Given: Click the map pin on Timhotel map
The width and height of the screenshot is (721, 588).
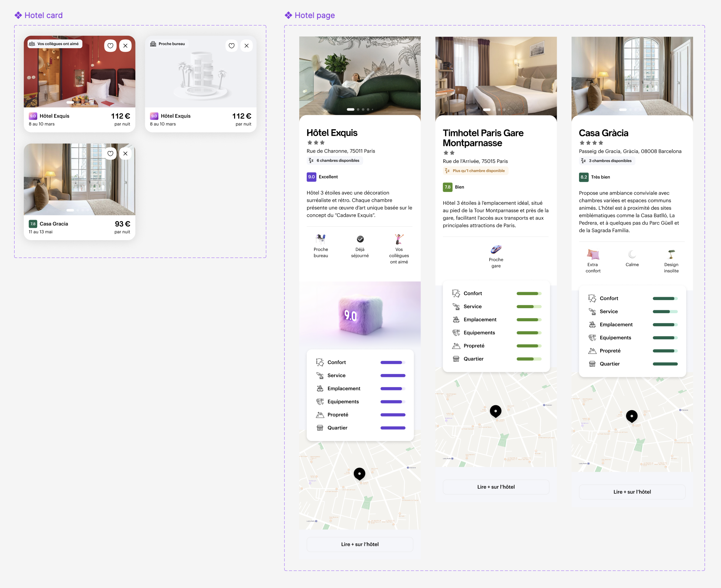Looking at the screenshot, I should [x=495, y=411].
